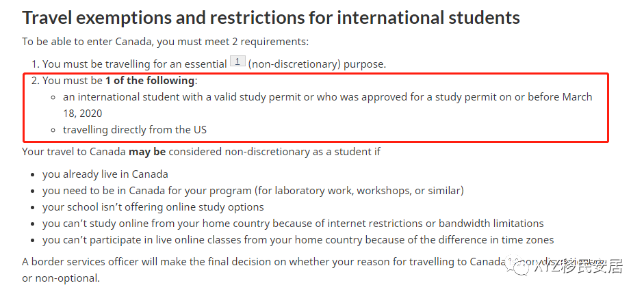Click the "you already live in Canada" item
This screenshot has width=644, height=294.
click(105, 174)
